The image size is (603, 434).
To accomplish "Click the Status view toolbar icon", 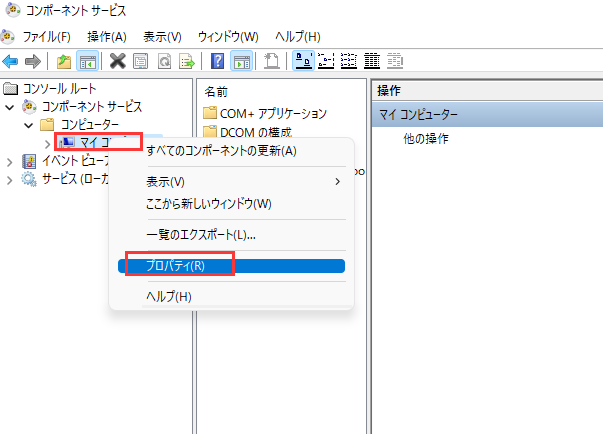I will [395, 61].
